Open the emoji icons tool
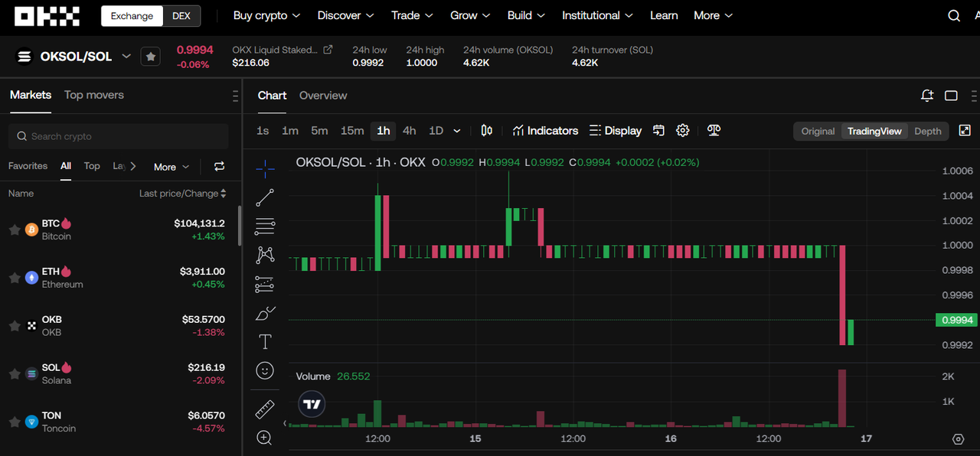980x456 pixels. 265,370
